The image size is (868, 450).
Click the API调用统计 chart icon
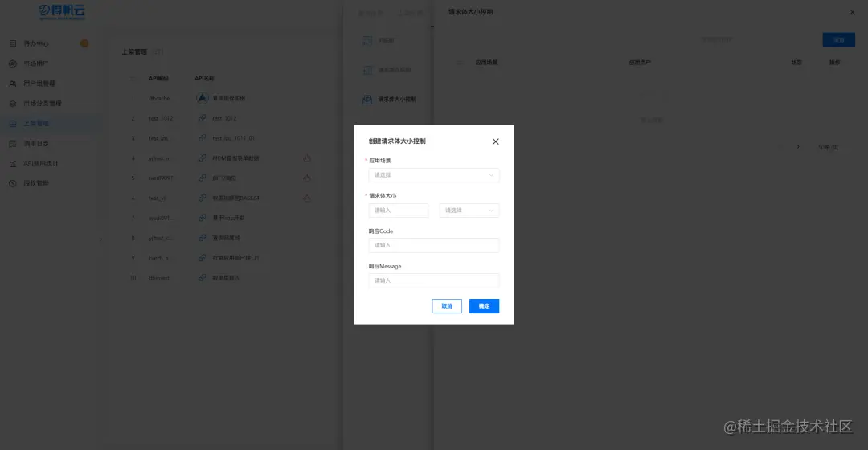(13, 163)
